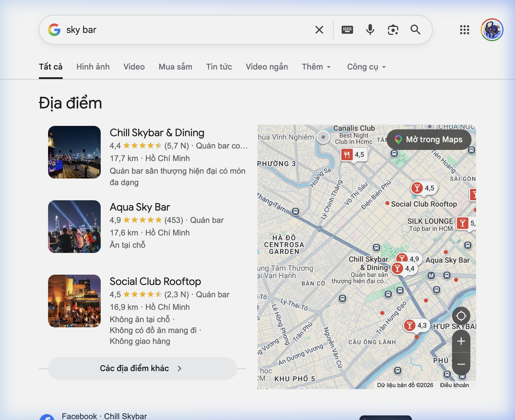This screenshot has width=515, height=420.
Task: Search by image with Google Lens
Action: click(x=393, y=30)
